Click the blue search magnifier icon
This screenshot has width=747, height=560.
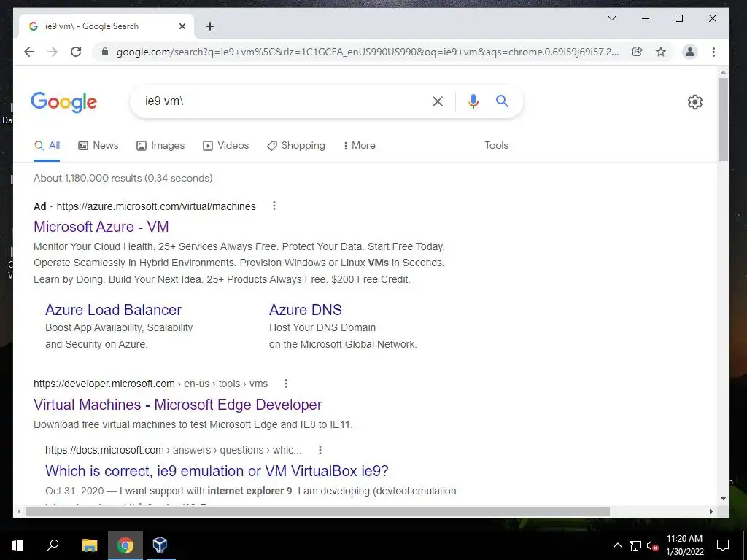point(502,101)
